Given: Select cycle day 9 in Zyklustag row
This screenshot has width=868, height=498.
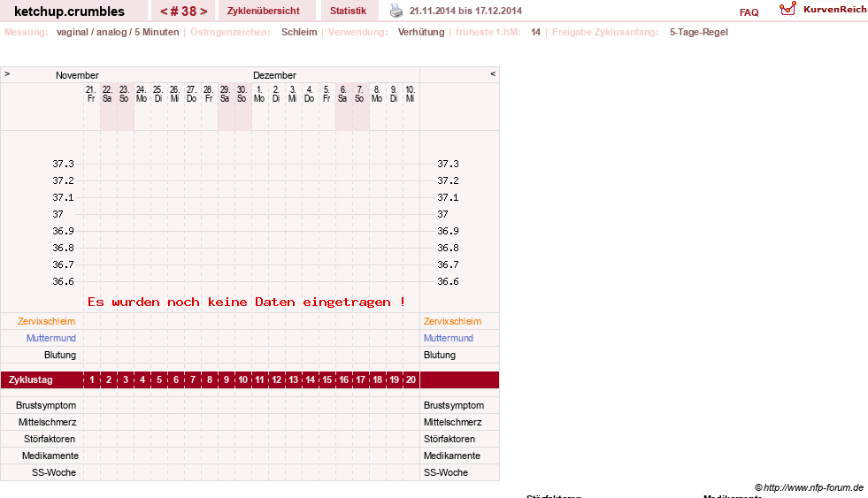Looking at the screenshot, I should (227, 379).
